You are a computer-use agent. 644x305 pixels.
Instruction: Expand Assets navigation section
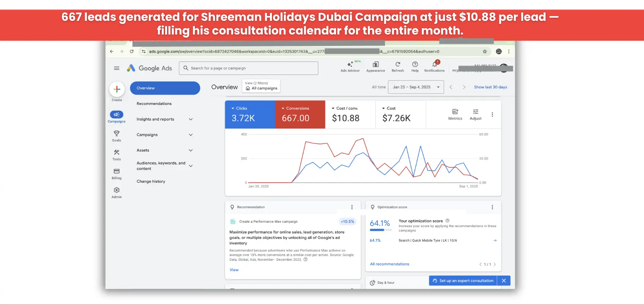(191, 150)
